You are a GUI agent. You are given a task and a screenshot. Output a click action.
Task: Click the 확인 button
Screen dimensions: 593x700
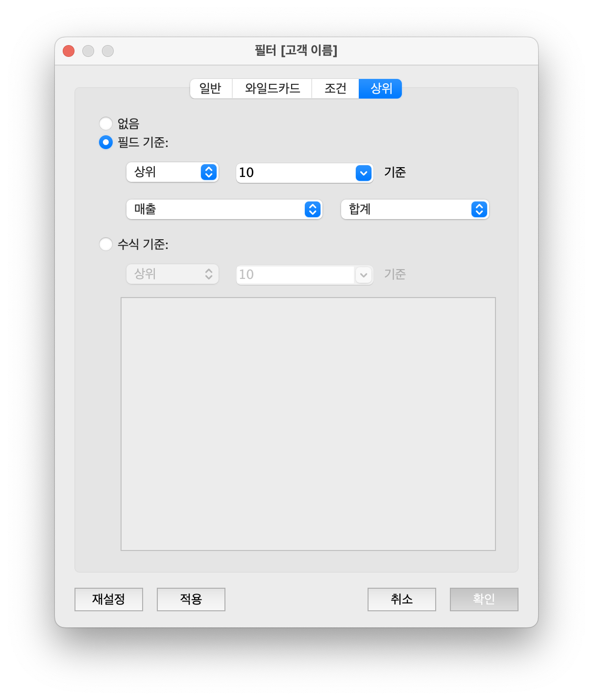click(x=484, y=600)
